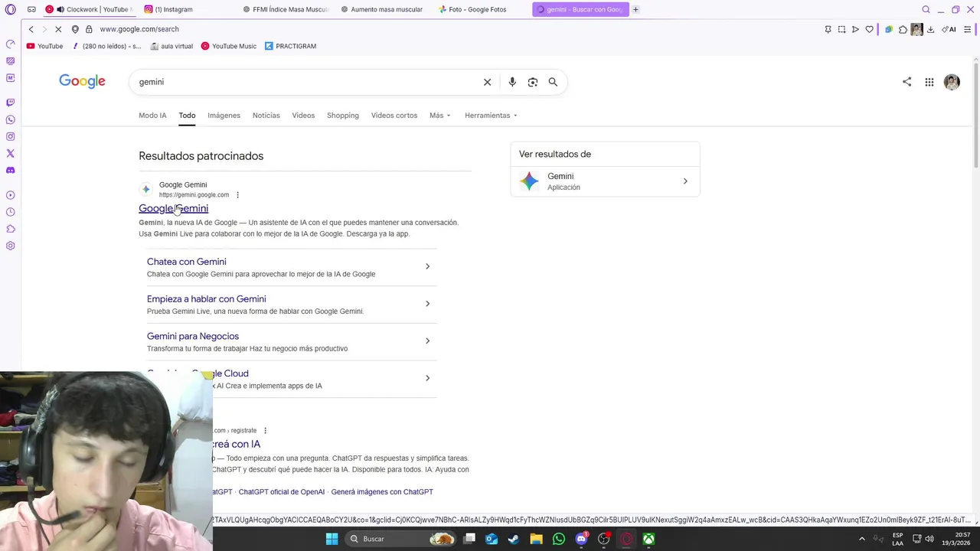
Task: Go to Google homepage via logo
Action: 82,81
